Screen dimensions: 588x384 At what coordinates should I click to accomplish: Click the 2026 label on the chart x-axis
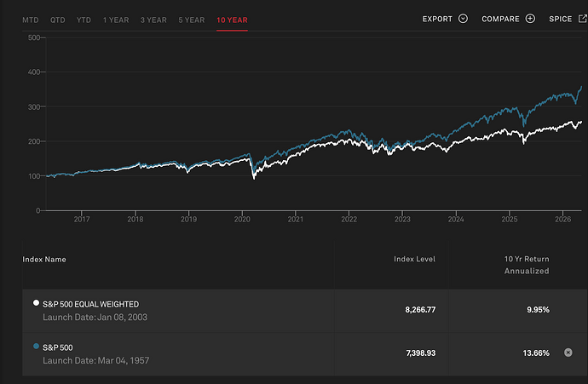click(563, 219)
